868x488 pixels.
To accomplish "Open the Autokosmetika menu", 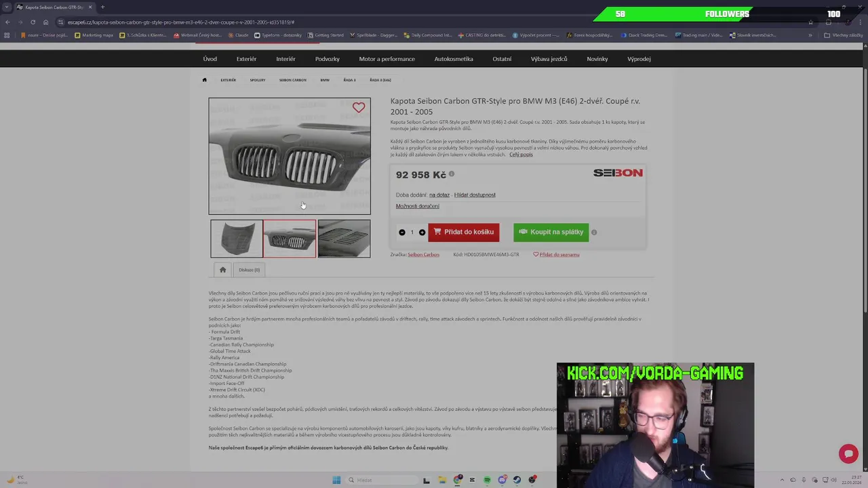I will click(x=454, y=59).
